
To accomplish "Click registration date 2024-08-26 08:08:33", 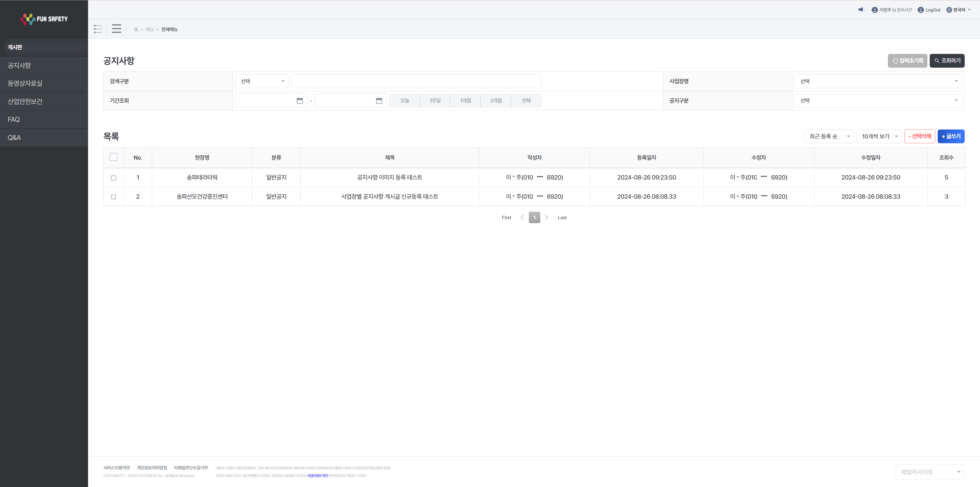I will (x=646, y=196).
